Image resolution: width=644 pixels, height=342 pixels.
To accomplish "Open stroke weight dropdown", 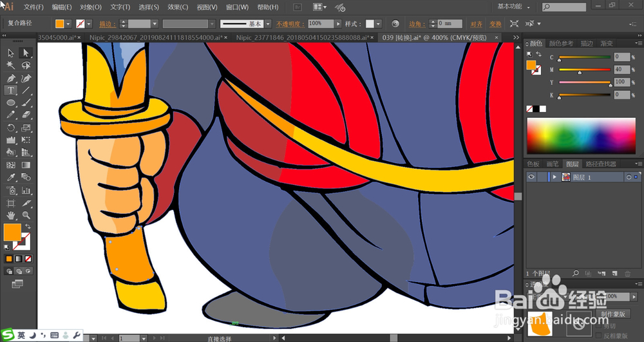I will click(155, 24).
